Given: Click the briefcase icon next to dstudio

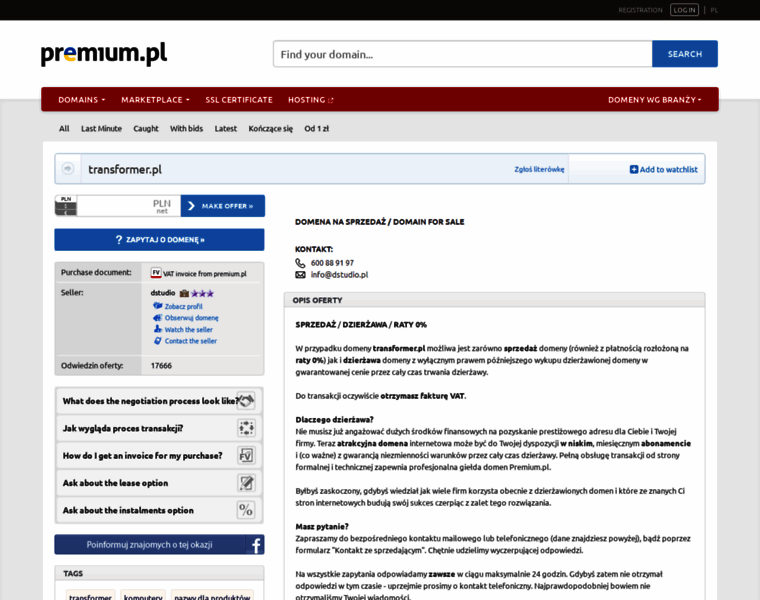Looking at the screenshot, I should [184, 293].
